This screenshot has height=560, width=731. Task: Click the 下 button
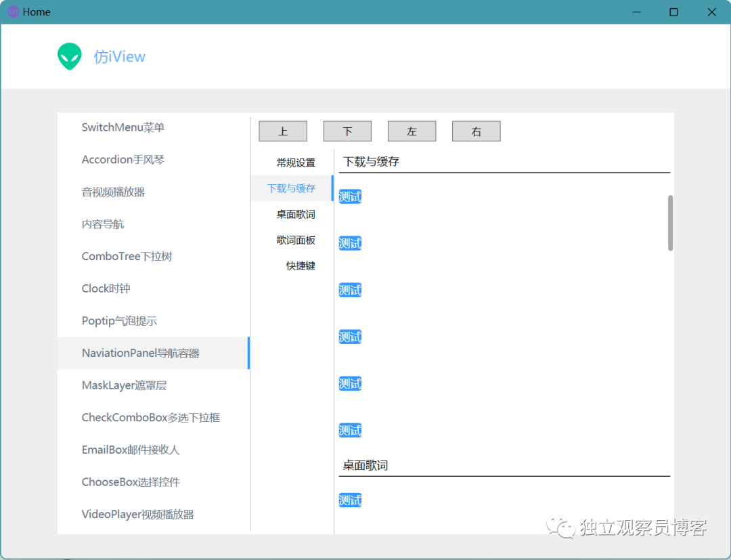click(x=347, y=131)
